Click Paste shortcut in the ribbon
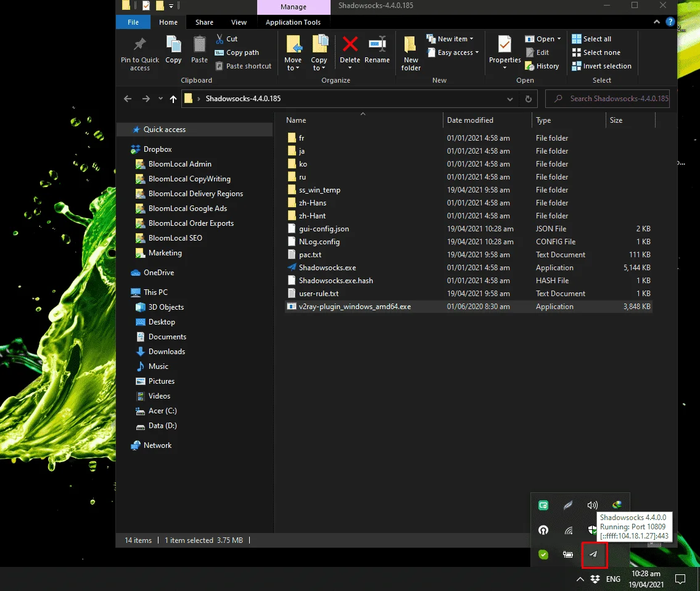The height and width of the screenshot is (591, 700). tap(243, 65)
